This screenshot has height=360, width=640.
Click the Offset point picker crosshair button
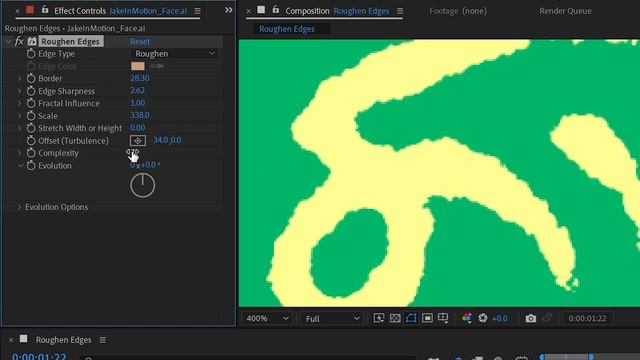click(x=138, y=140)
